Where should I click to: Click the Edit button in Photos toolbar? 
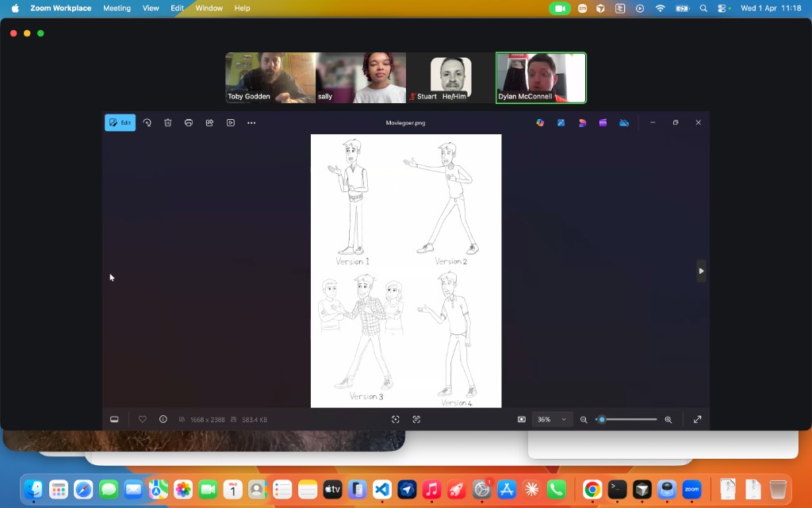[x=120, y=123]
